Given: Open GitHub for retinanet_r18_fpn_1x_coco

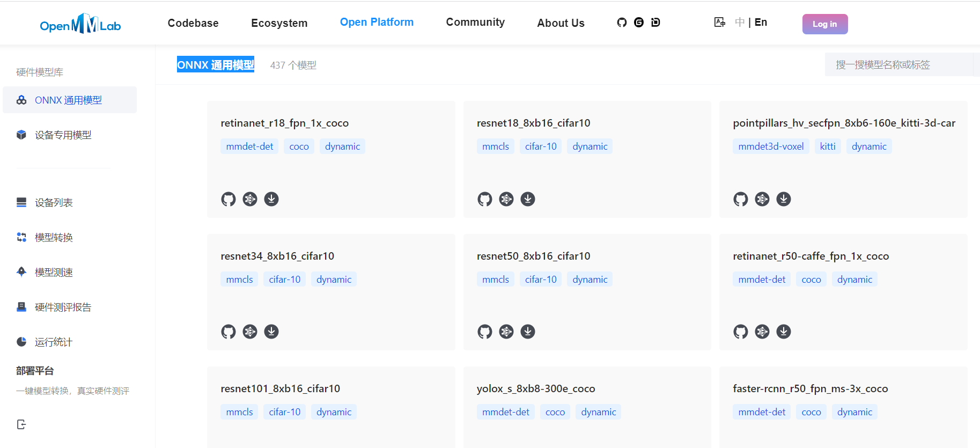Looking at the screenshot, I should click(229, 199).
